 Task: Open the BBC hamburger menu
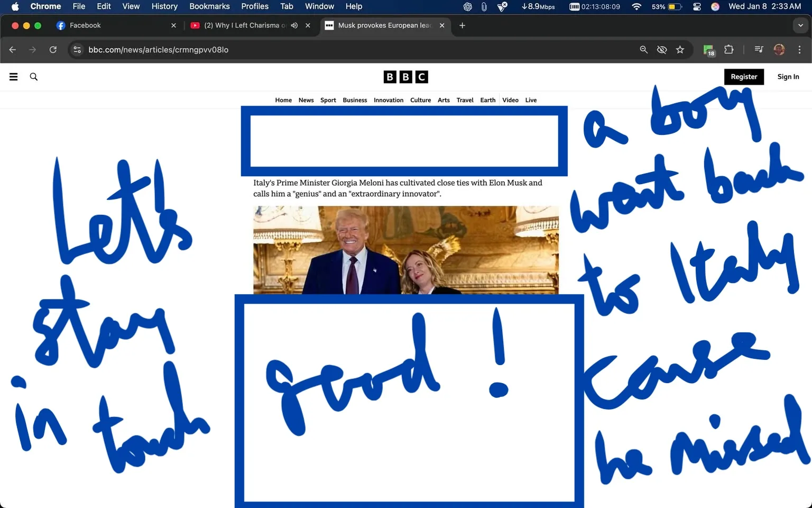pyautogui.click(x=14, y=77)
